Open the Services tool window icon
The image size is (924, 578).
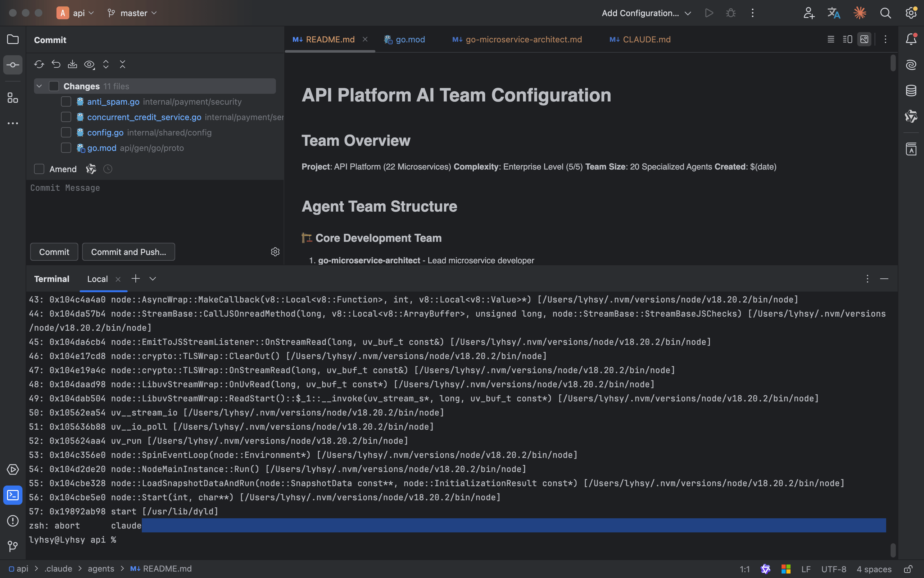(x=13, y=469)
